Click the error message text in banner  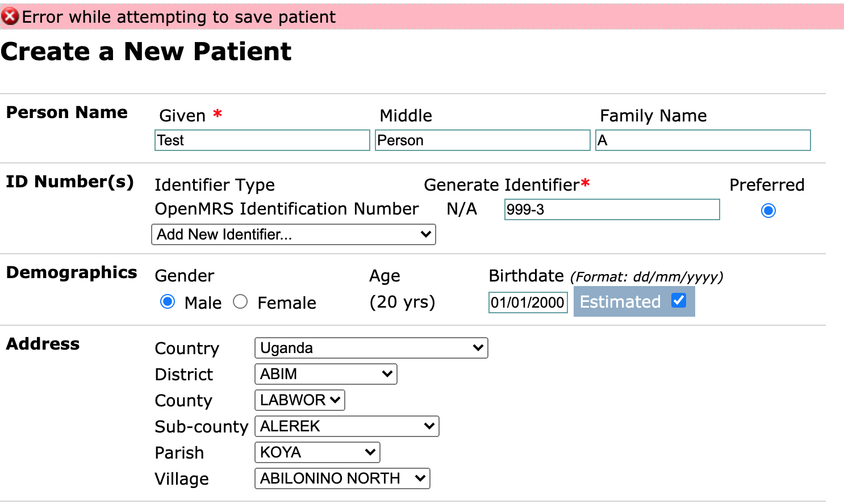pyautogui.click(x=179, y=17)
